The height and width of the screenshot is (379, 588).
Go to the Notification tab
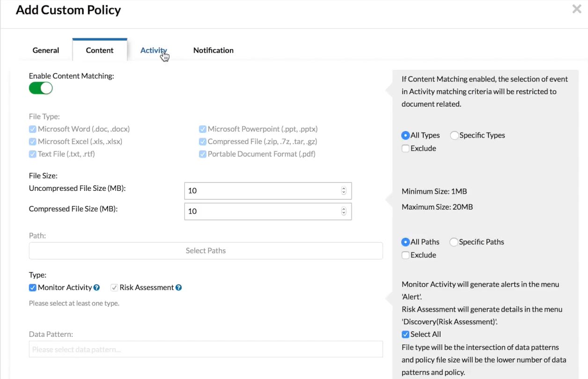213,51
